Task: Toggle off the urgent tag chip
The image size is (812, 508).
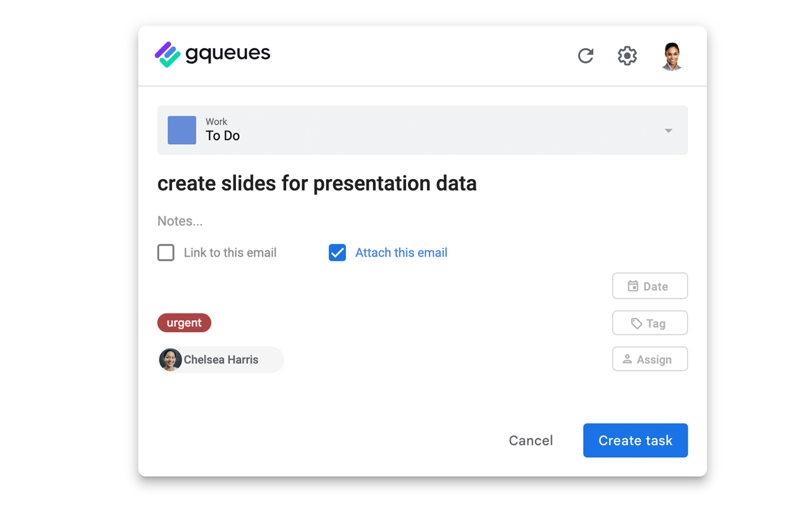Action: [x=184, y=323]
